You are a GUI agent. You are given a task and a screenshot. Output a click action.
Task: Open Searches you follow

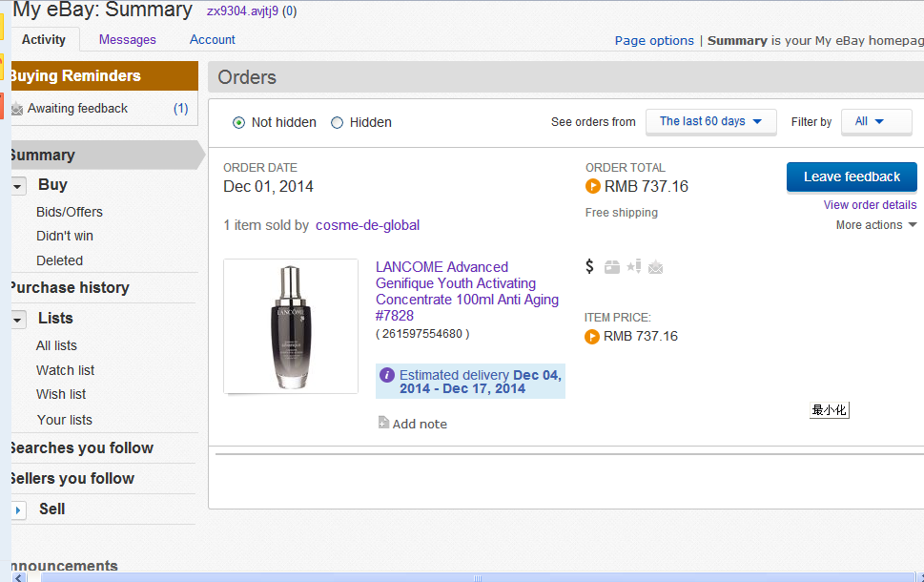82,448
